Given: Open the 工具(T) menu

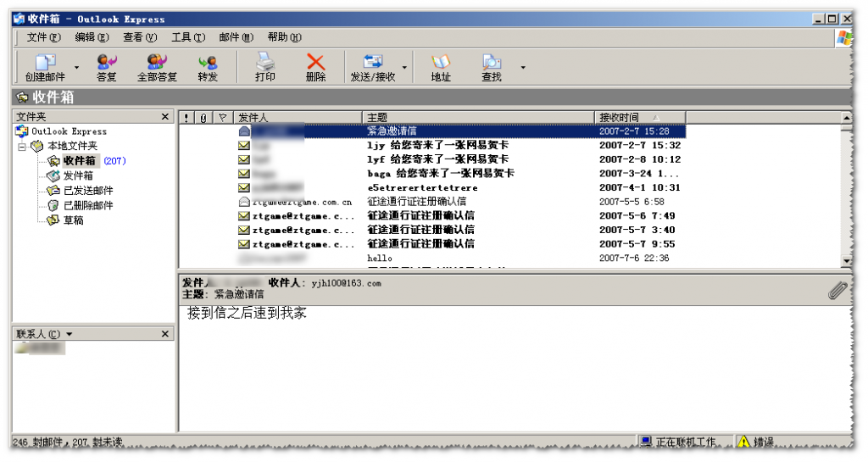Looking at the screenshot, I should (x=187, y=37).
